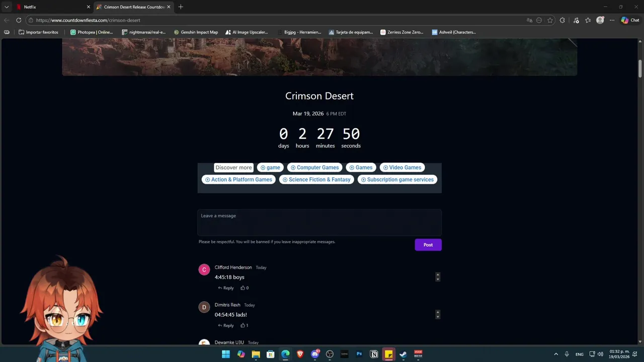This screenshot has height=362, width=644.
Task: Click the Discover more label
Action: point(233,167)
